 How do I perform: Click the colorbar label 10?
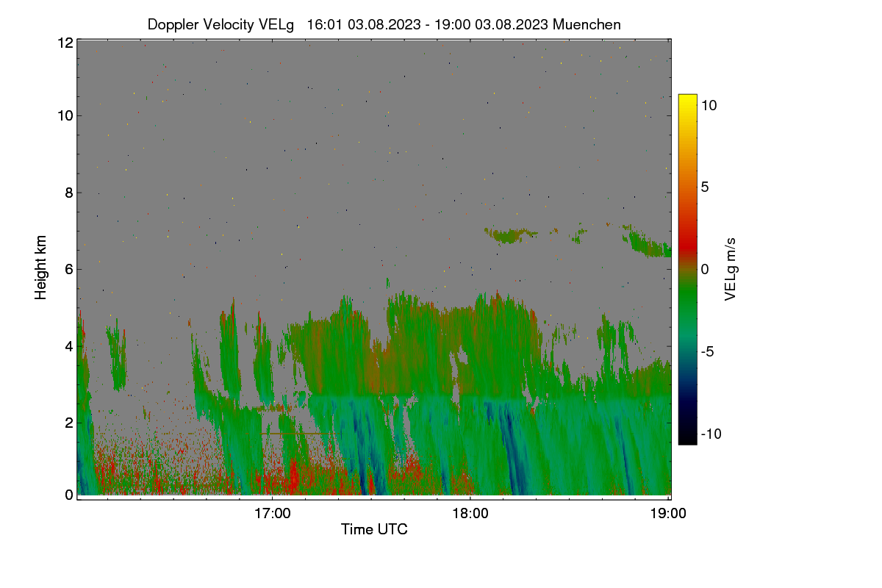tap(709, 105)
